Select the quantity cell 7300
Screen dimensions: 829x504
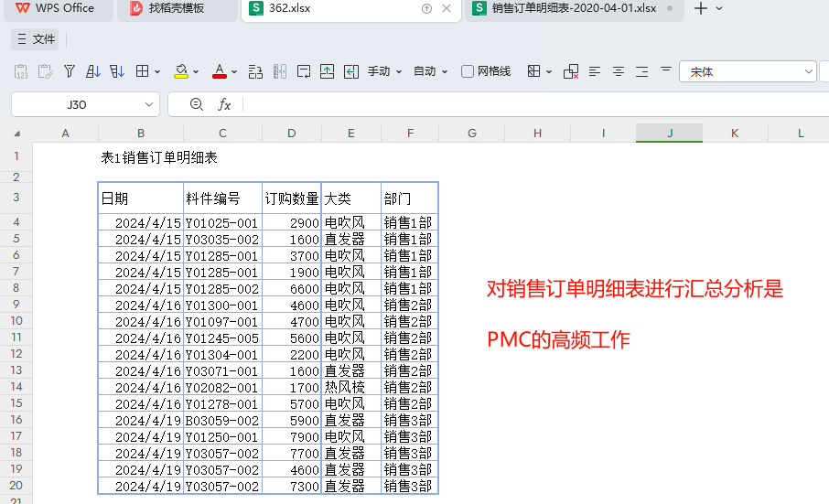coord(291,486)
